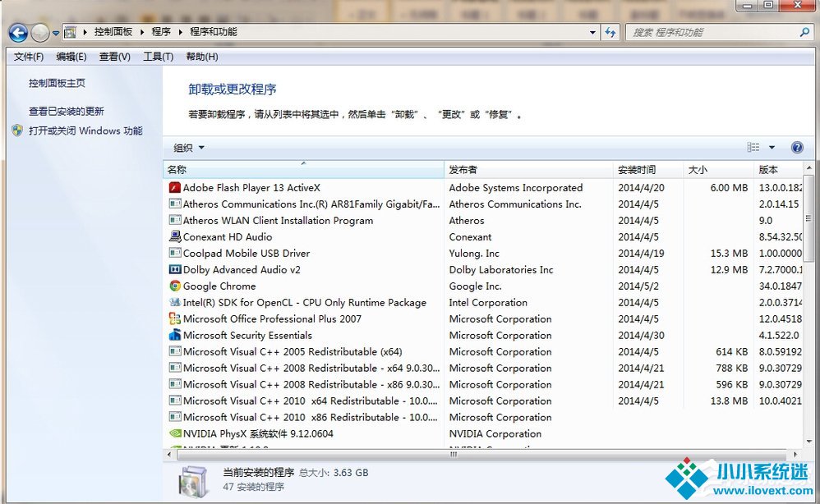This screenshot has width=820, height=504.
Task: Click the 程序 breadcrumb segment
Action: point(161,32)
